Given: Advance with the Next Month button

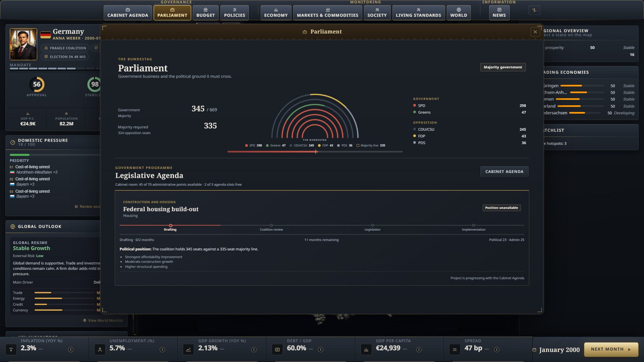Looking at the screenshot, I should (611, 349).
